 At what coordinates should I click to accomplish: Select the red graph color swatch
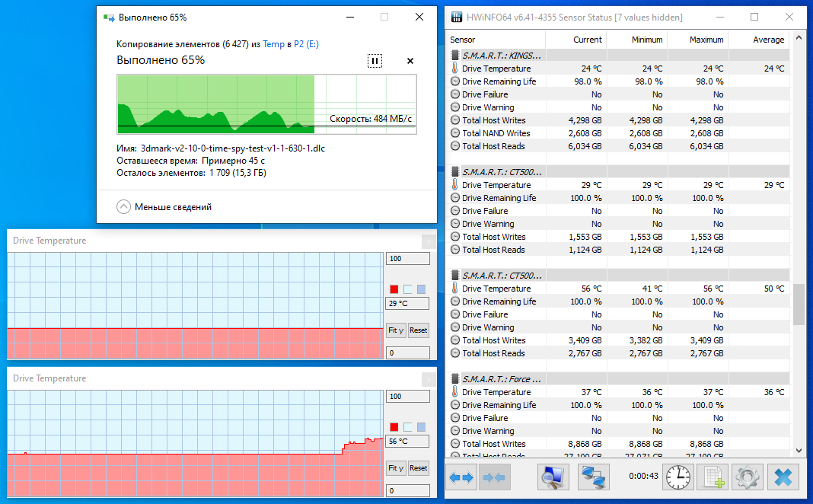(394, 288)
